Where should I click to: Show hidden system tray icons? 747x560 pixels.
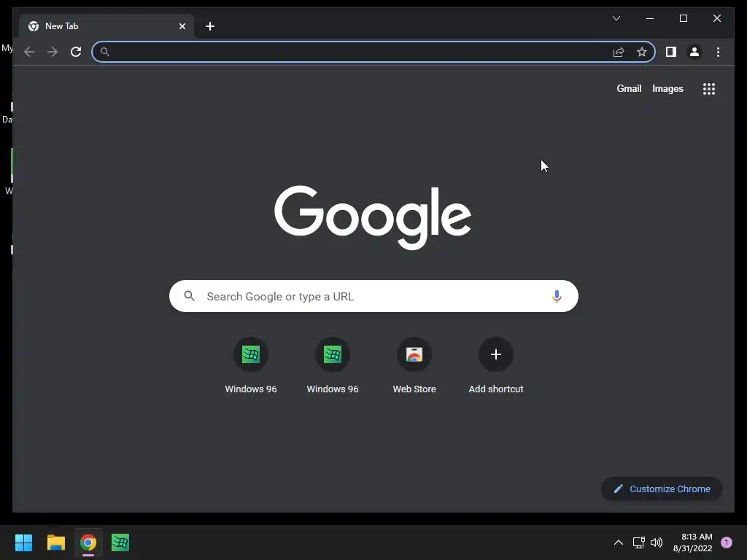619,542
